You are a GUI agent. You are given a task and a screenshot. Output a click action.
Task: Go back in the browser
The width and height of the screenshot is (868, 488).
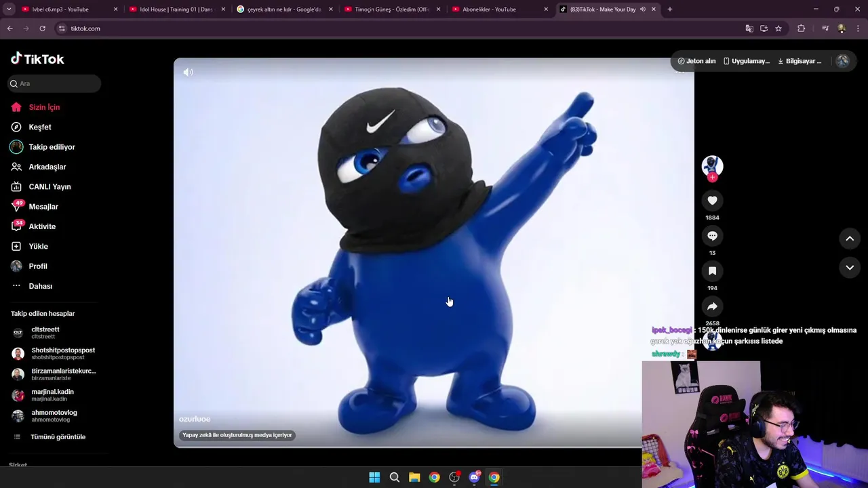[x=9, y=28]
